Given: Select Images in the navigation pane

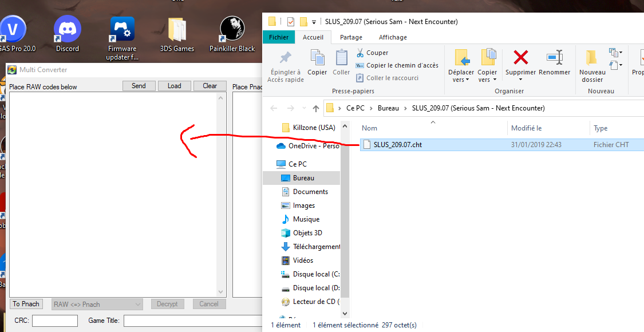Looking at the screenshot, I should [x=298, y=205].
